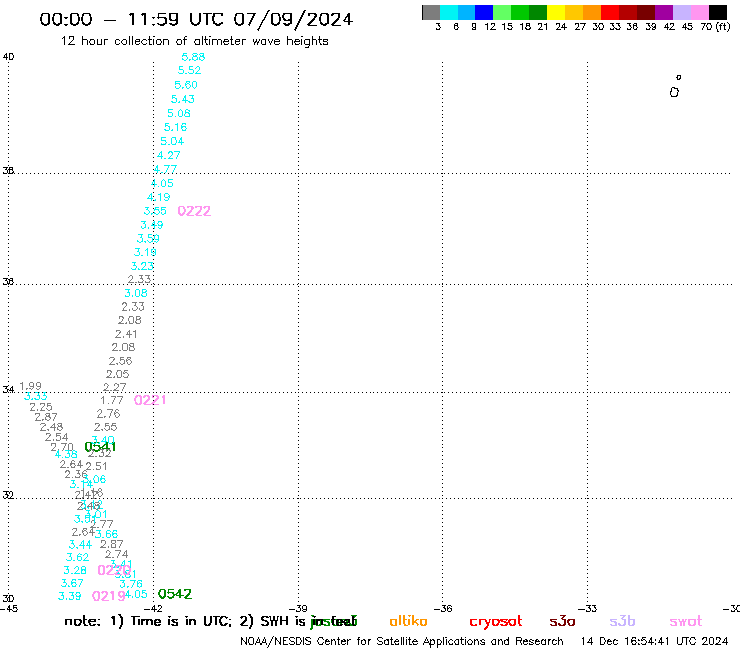
Task: Click the cyan value 5.08
Action: [179, 113]
